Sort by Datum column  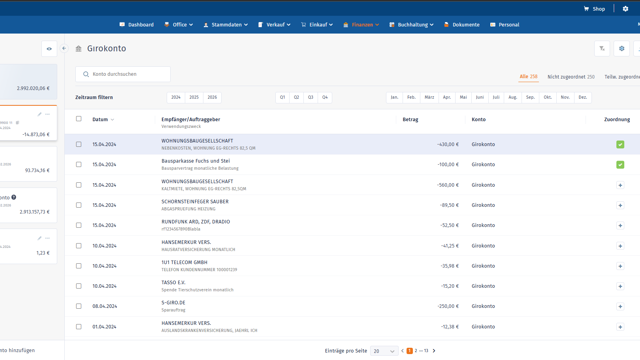(x=103, y=120)
